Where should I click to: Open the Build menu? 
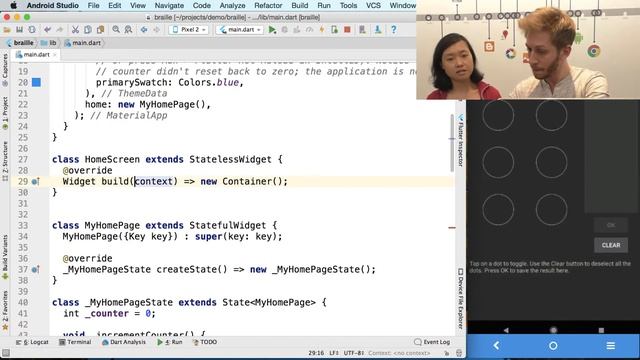[x=300, y=5]
